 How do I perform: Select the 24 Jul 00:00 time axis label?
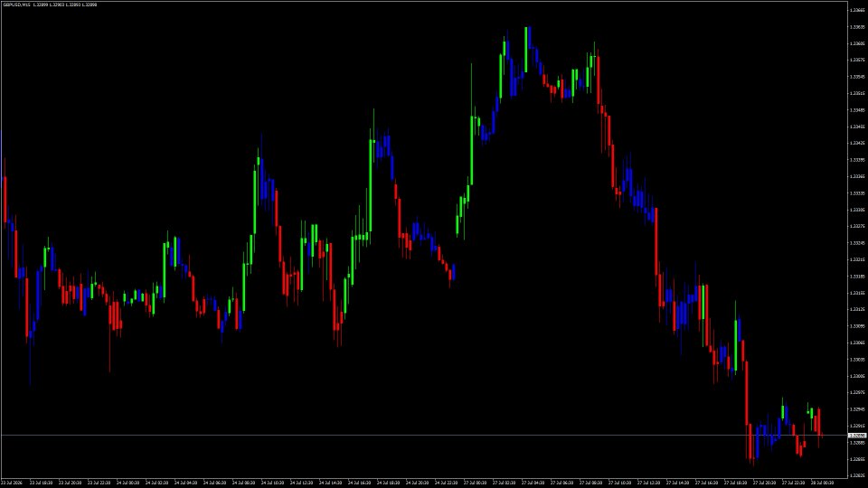pyautogui.click(x=127, y=483)
